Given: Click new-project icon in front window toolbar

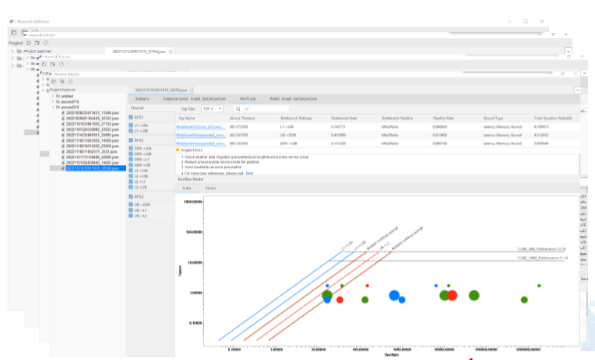Looking at the screenshot, I should 53,81.
